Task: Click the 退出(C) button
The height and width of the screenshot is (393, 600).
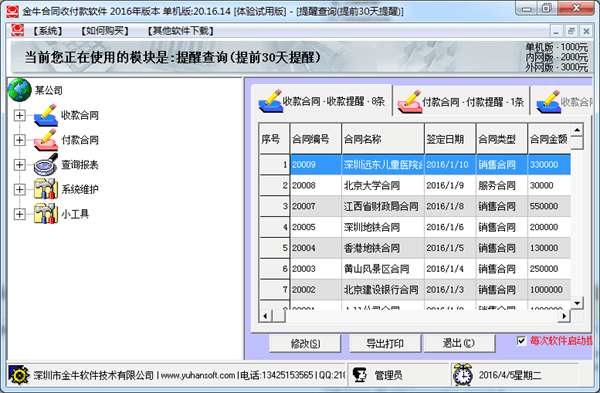Action: click(x=459, y=343)
